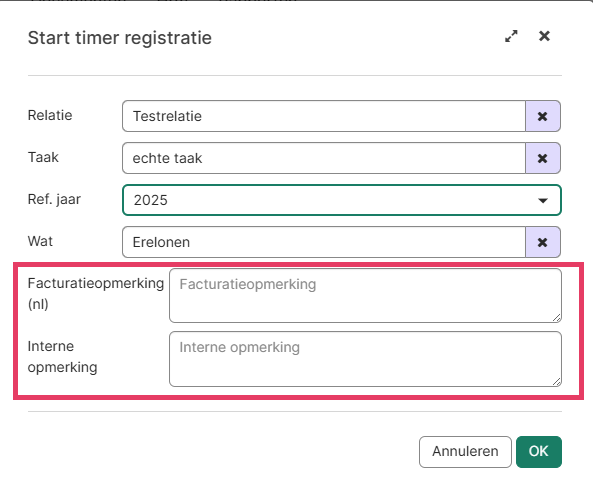
Task: Click the 'Ref. jaar' label
Action: [x=54, y=199]
